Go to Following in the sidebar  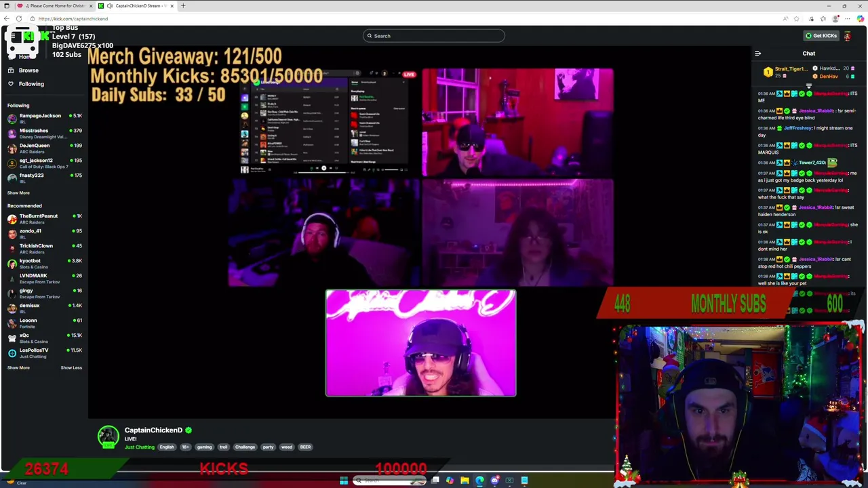point(31,84)
